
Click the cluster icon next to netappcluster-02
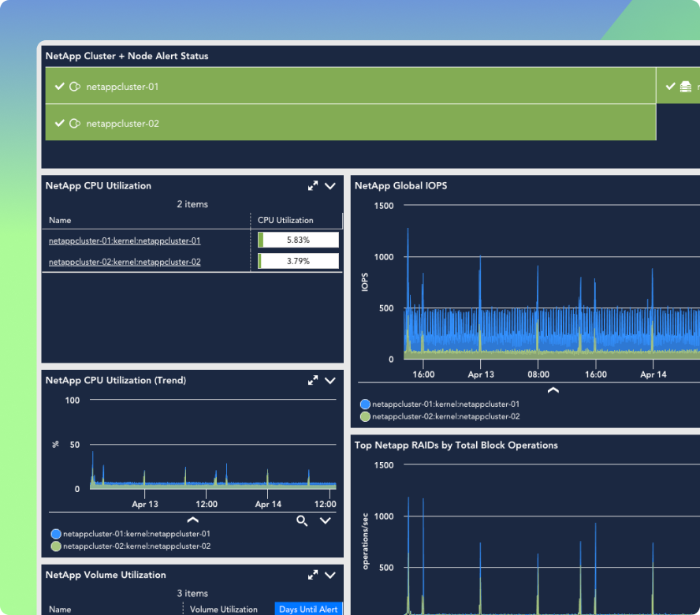[x=75, y=123]
